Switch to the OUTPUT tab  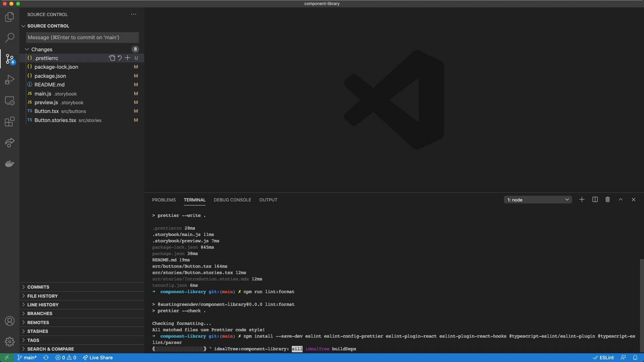coord(268,200)
